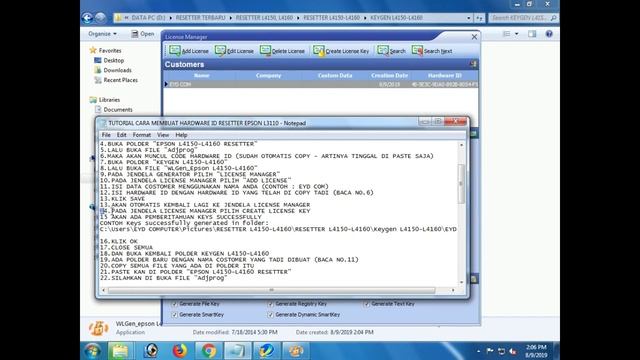Viewport: 640px width, 360px height.
Task: Click the volume tray icon
Action: [x=513, y=351]
